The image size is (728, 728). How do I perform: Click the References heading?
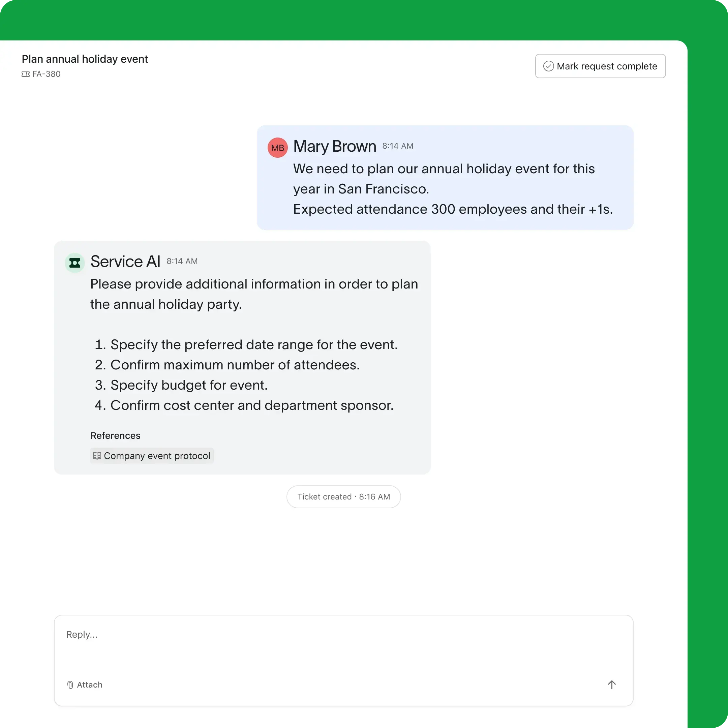[115, 435]
